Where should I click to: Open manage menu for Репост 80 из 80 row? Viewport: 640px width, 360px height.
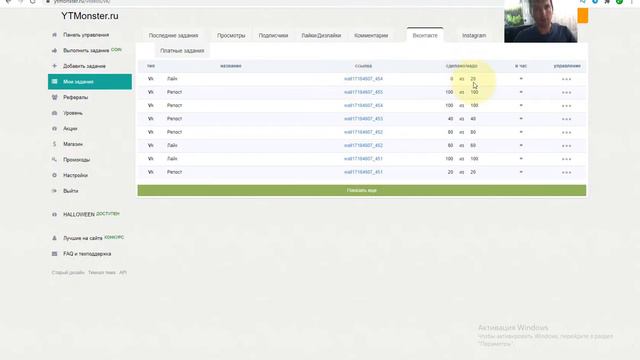[566, 132]
